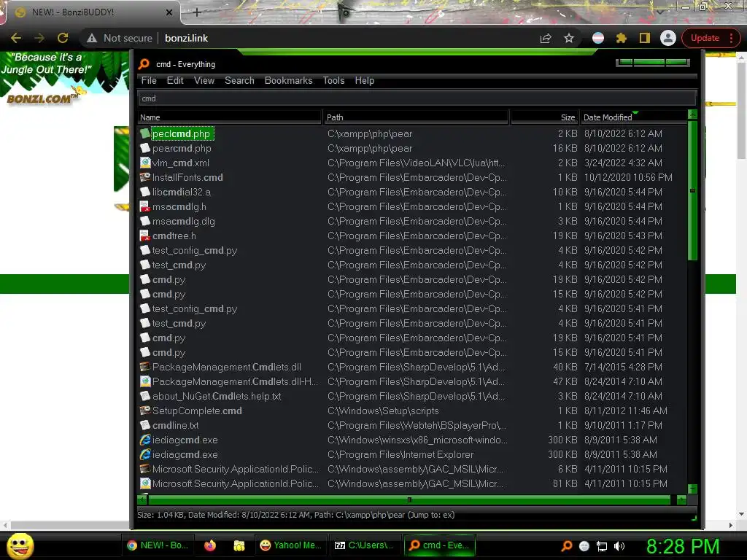The image size is (747, 560).
Task: Click the browser forward arrow
Action: [39, 38]
